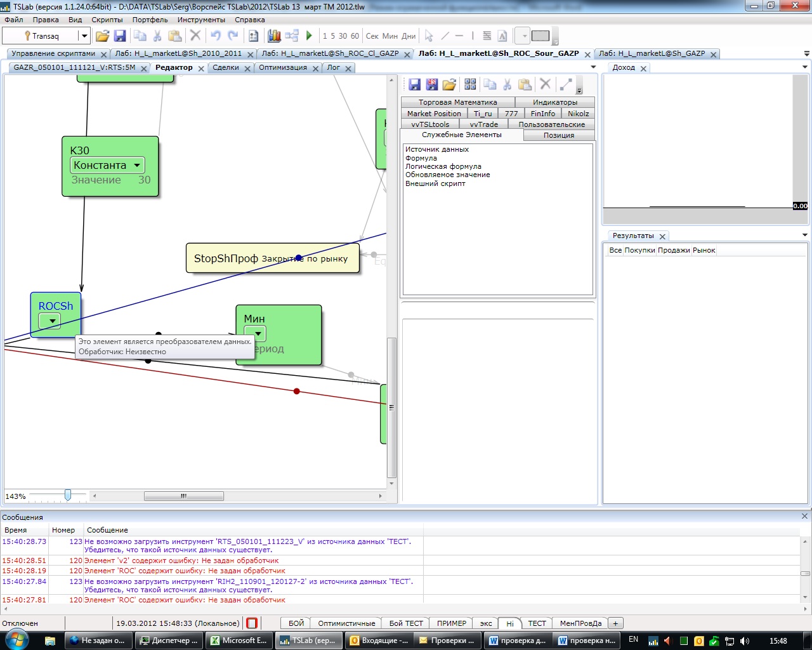
Task: Switch to the Оптимизация tab
Action: (282, 68)
